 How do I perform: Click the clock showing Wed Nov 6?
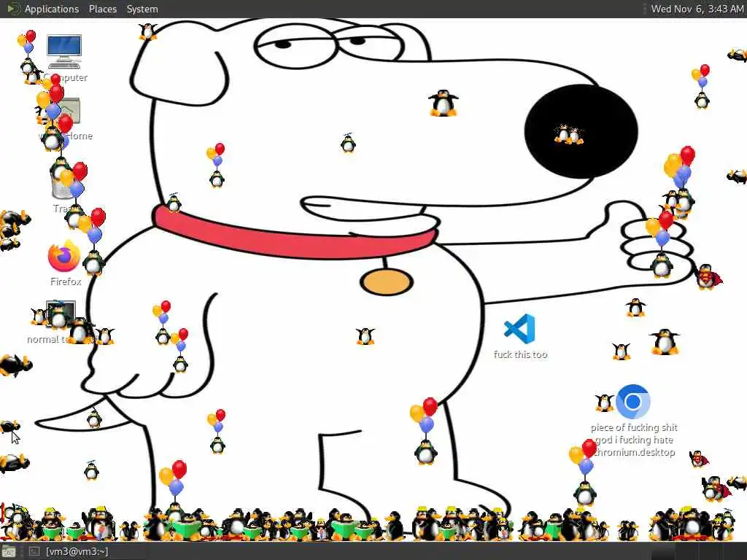click(697, 9)
